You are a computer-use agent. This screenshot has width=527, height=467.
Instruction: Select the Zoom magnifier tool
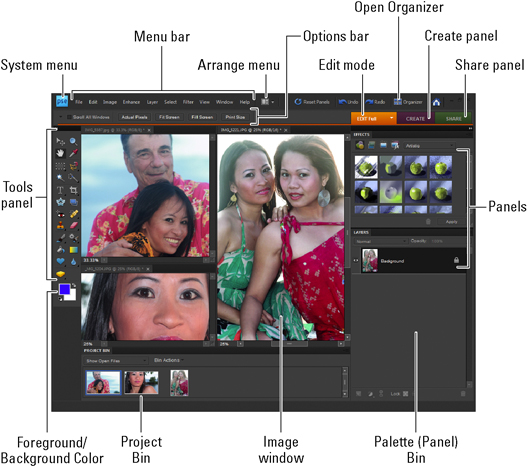(x=73, y=141)
